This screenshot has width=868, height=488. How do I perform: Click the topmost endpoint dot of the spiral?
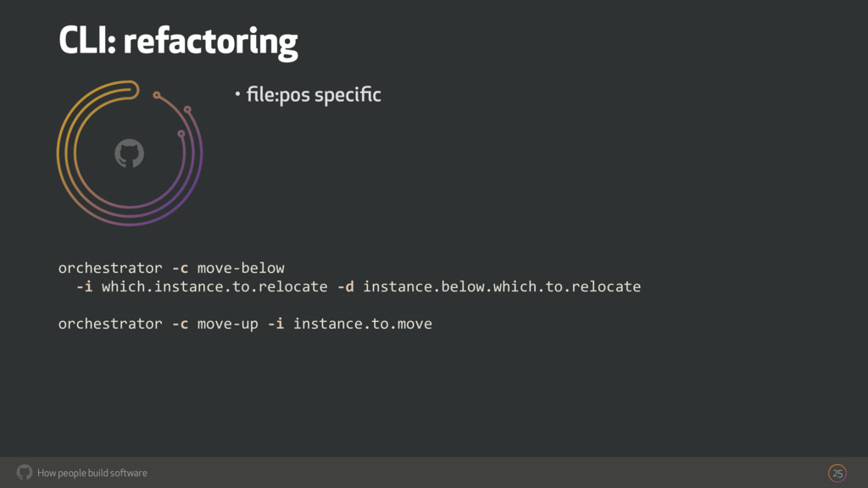(157, 93)
